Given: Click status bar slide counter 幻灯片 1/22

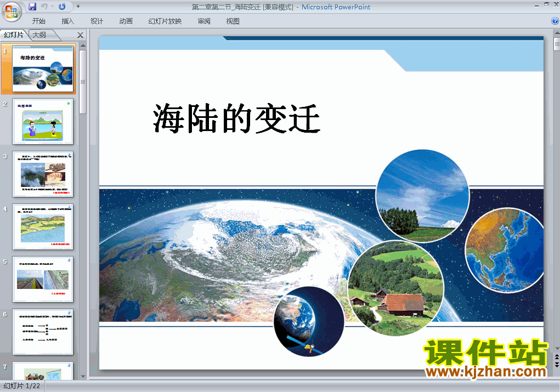Looking at the screenshot, I should [x=22, y=386].
